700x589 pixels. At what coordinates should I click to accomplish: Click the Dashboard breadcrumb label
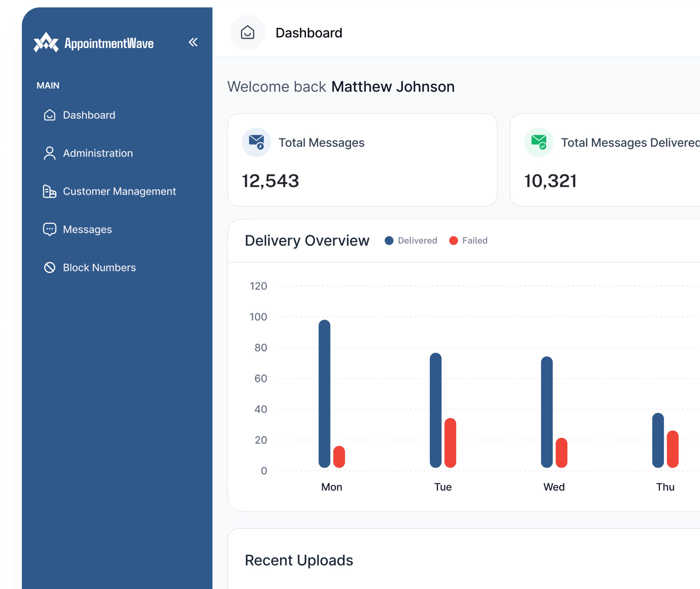click(x=309, y=32)
